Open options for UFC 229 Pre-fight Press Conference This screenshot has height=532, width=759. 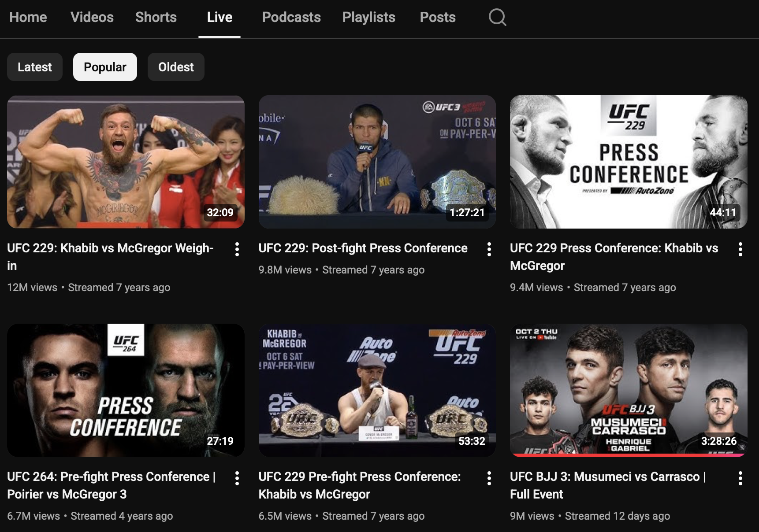(489, 478)
